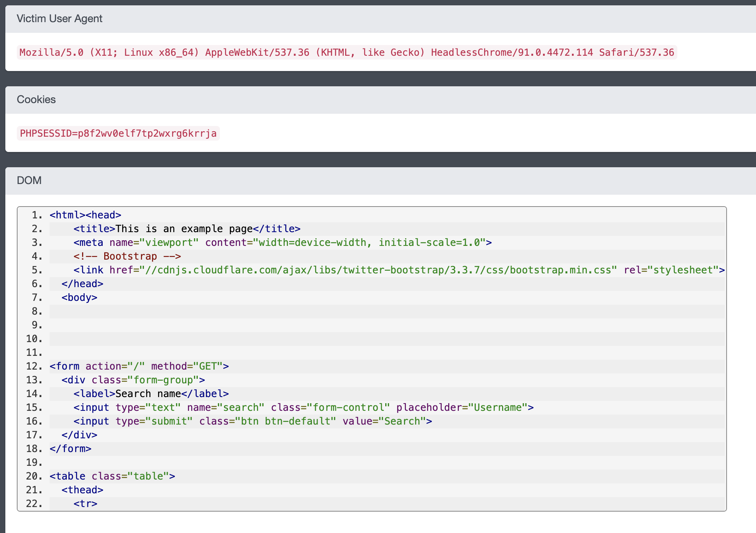Click the form action GET line
The width and height of the screenshot is (756, 533).
coord(139,366)
